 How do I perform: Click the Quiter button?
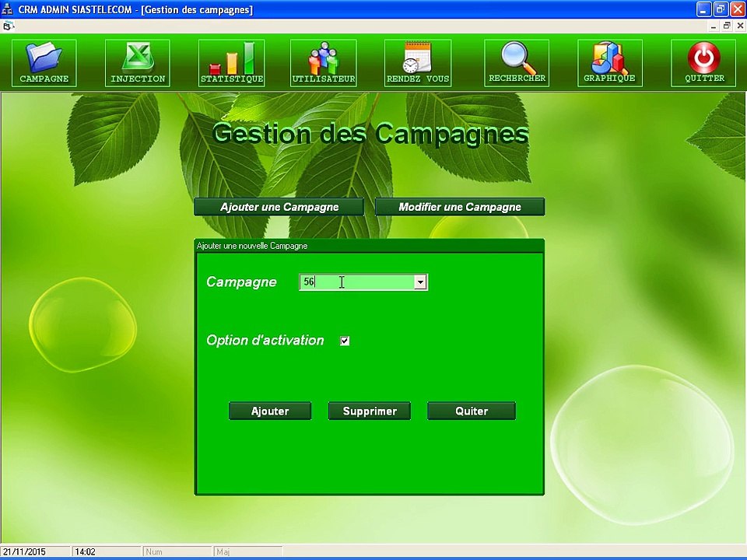[x=472, y=411]
